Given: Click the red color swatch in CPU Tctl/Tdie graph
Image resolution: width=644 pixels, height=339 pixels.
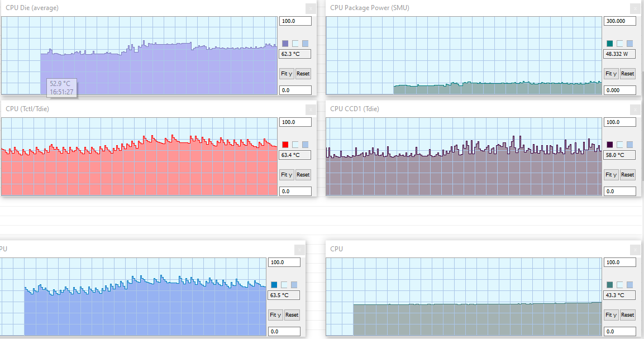Looking at the screenshot, I should [x=285, y=145].
